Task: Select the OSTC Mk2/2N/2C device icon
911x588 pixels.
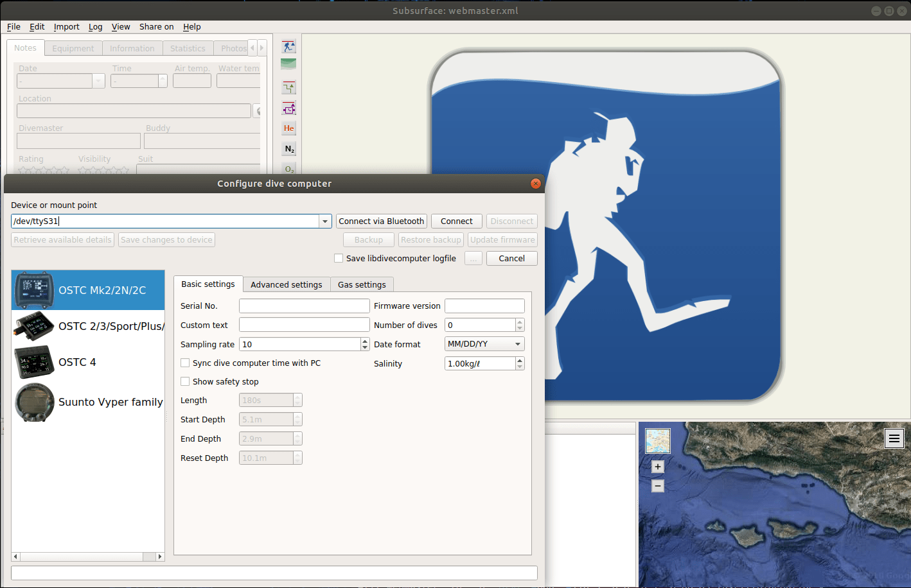Action: pos(34,290)
